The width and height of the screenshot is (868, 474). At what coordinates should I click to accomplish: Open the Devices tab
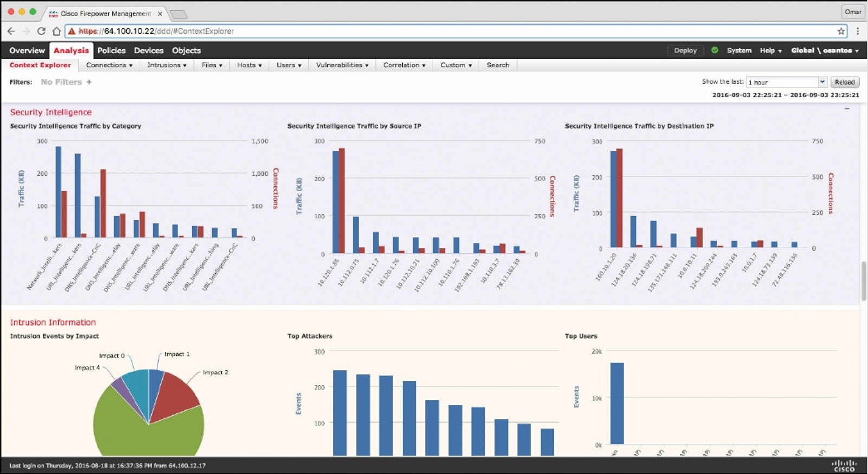(x=149, y=51)
